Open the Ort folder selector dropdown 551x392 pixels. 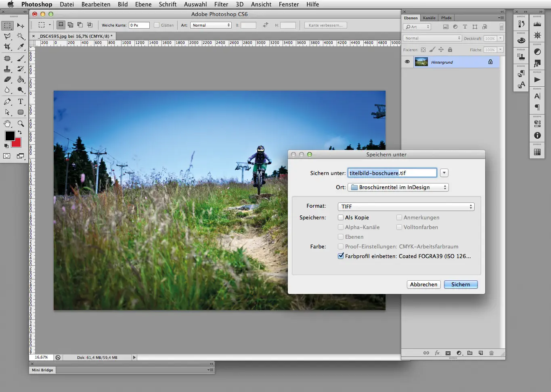click(x=398, y=187)
